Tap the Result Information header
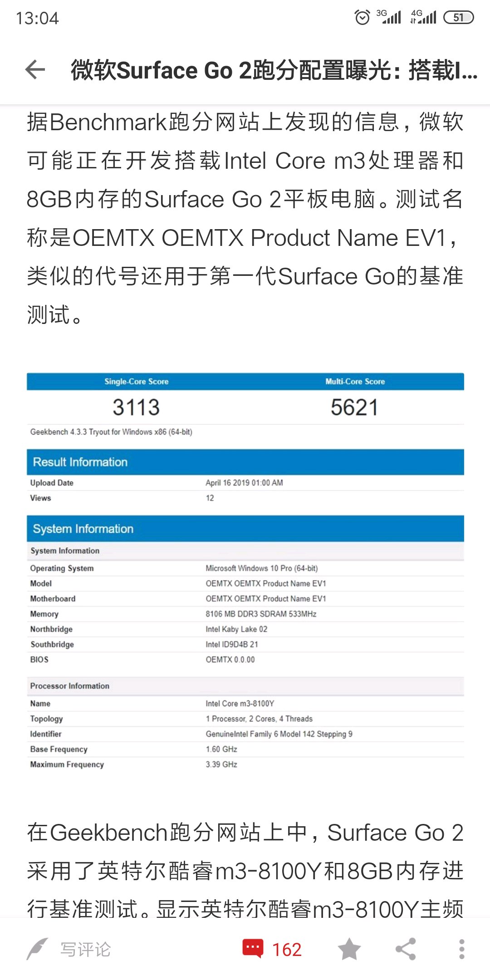Image resolution: width=490 pixels, height=980 pixels. tap(245, 462)
